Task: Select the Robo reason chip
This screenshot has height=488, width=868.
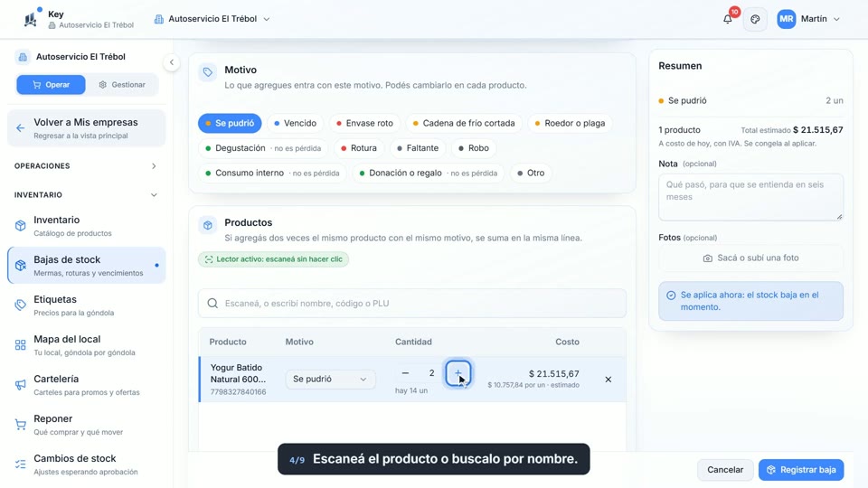Action: coord(474,147)
